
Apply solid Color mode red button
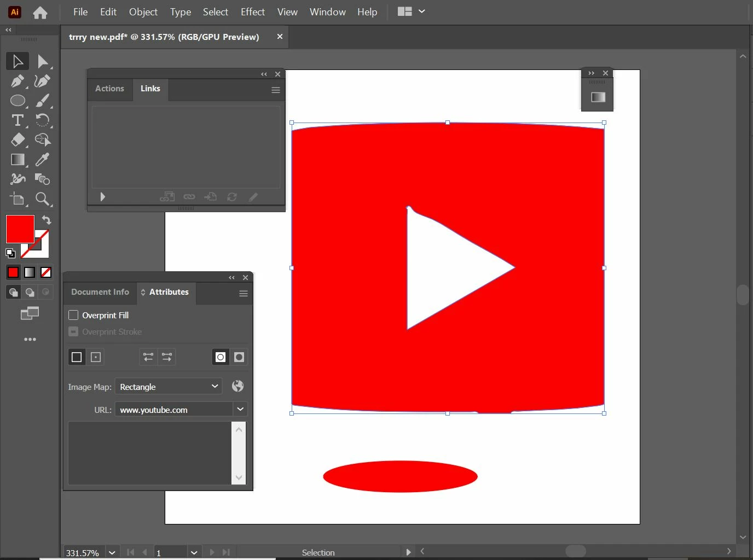(13, 272)
